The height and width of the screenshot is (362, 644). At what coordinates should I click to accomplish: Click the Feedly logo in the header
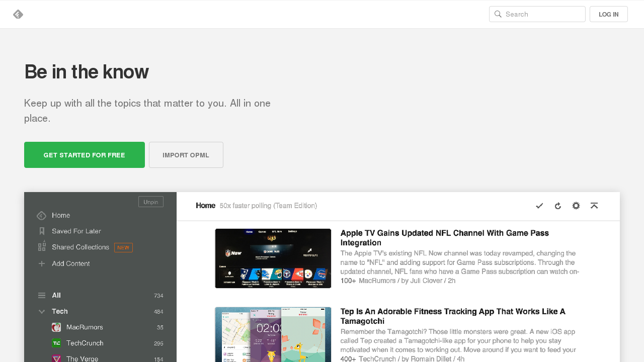pos(18,14)
